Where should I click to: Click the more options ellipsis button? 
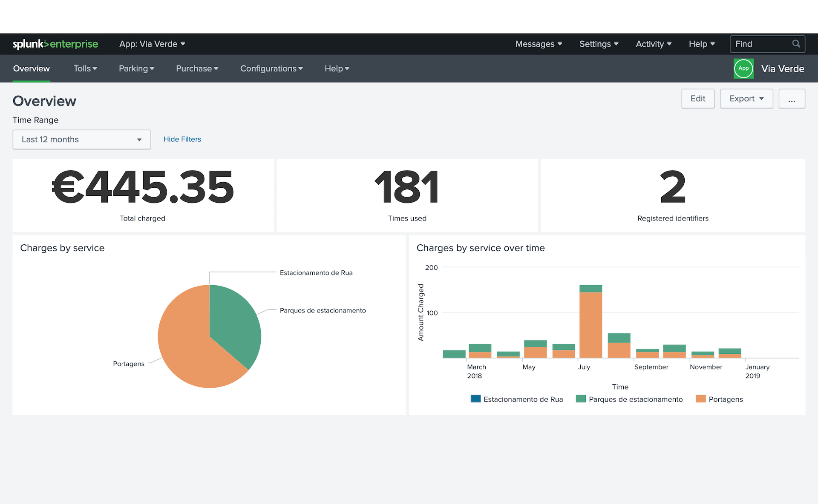tap(792, 99)
